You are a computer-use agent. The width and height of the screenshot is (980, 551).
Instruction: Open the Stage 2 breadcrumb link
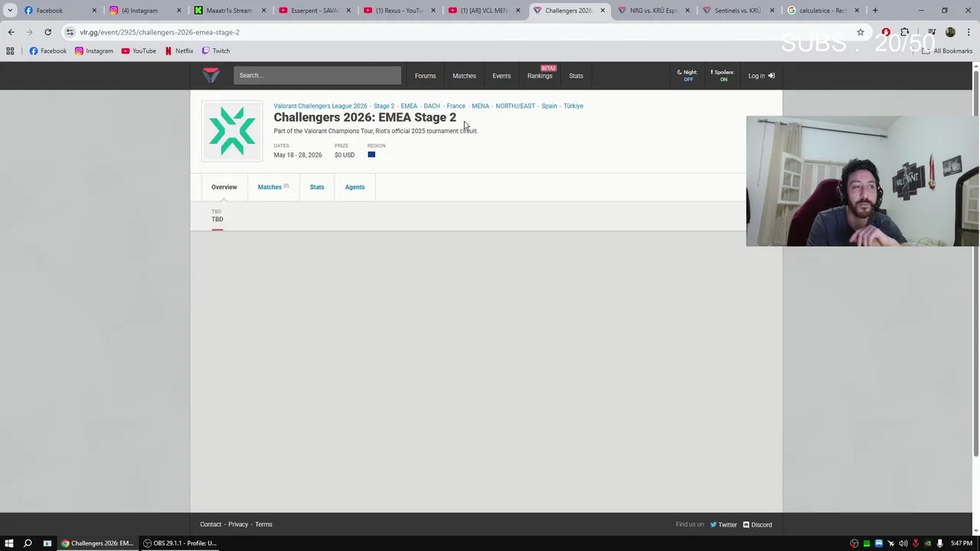(384, 106)
